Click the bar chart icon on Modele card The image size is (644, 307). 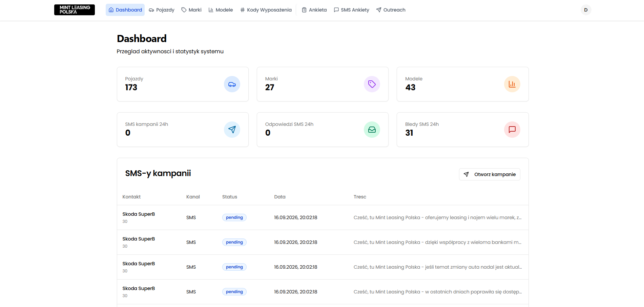tap(512, 84)
